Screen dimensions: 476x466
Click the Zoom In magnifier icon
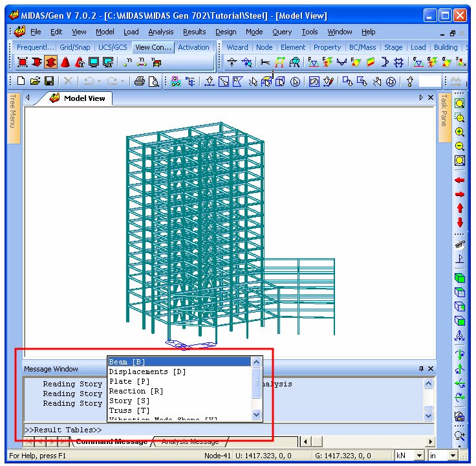click(x=460, y=132)
